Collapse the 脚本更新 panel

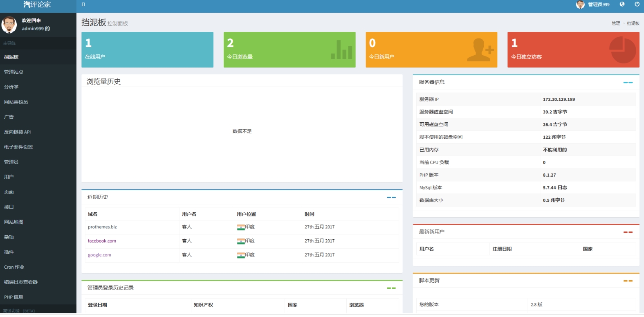(x=628, y=281)
